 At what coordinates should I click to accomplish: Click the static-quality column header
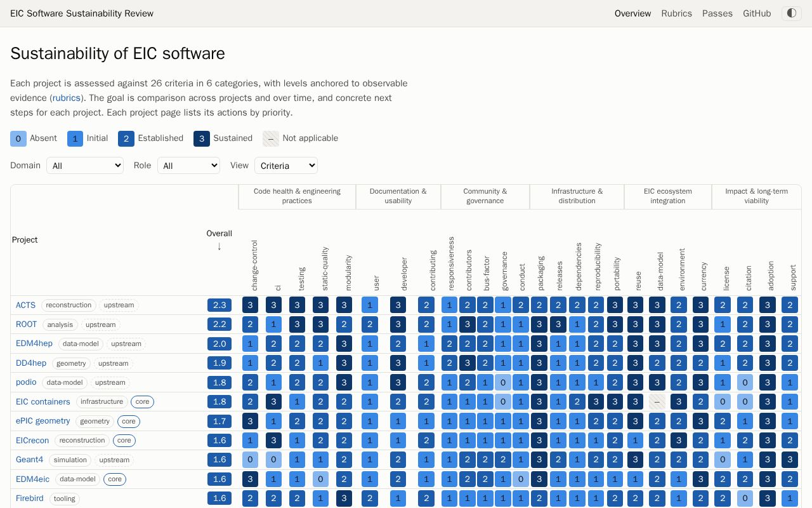325,269
